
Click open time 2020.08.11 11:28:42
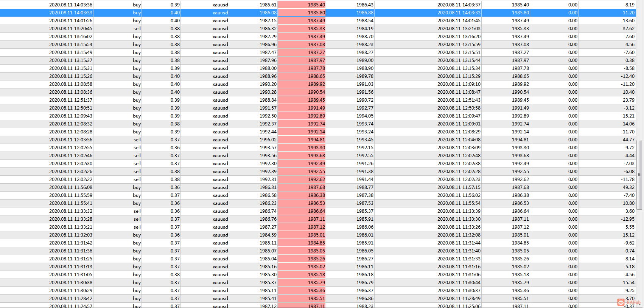(x=71, y=299)
